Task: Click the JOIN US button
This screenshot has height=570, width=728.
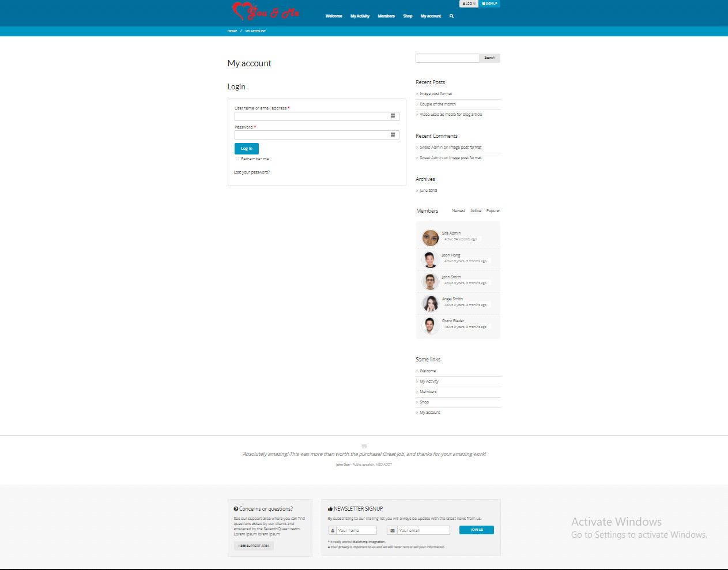Action: point(477,530)
